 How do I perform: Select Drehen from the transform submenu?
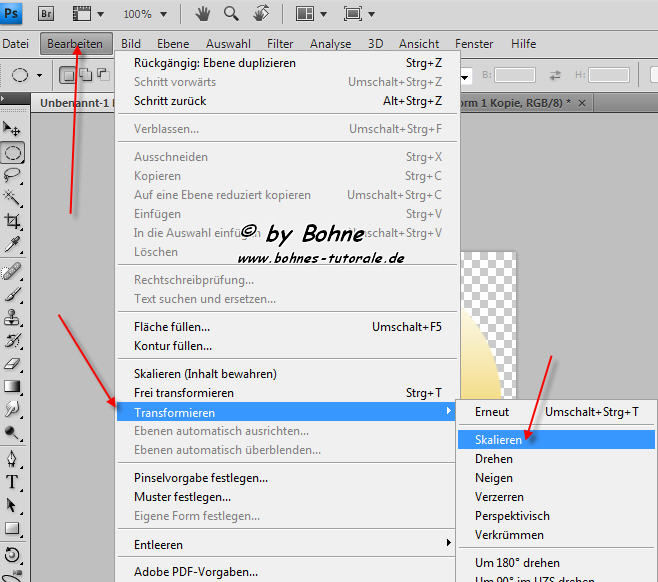point(494,459)
